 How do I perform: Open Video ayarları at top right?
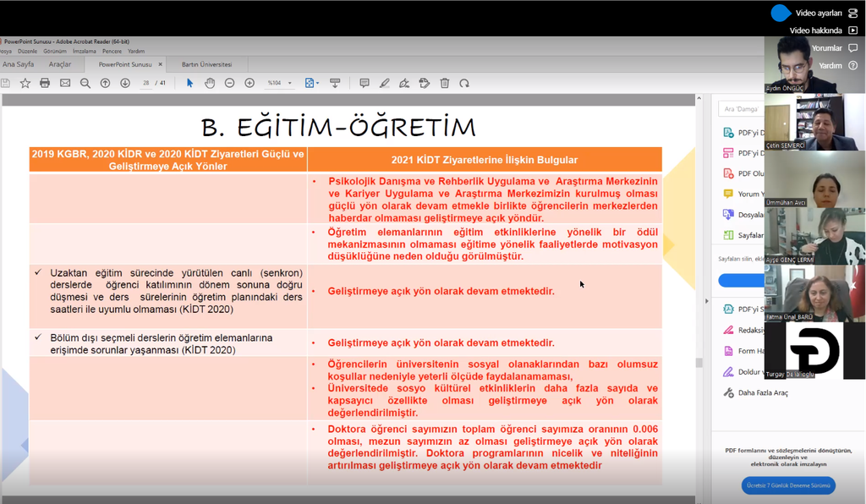pos(818,13)
